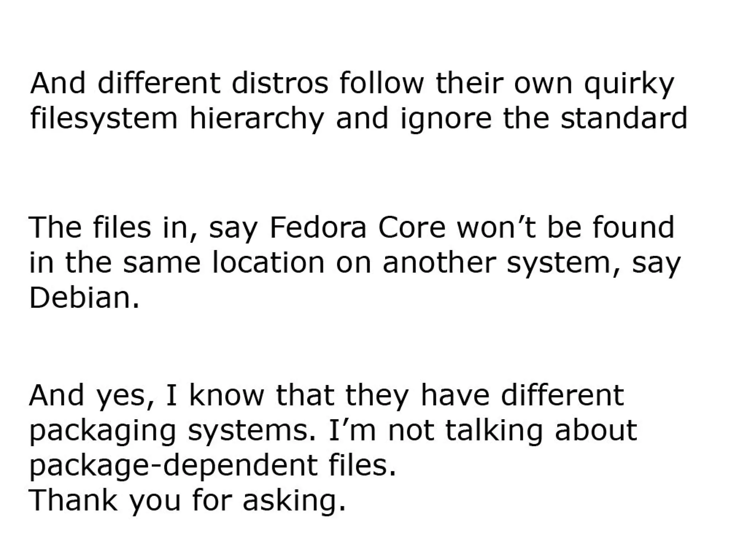Screen dimensions: 747x560
Task: Click the word 'standard' ending first paragraph
Action: [x=623, y=117]
